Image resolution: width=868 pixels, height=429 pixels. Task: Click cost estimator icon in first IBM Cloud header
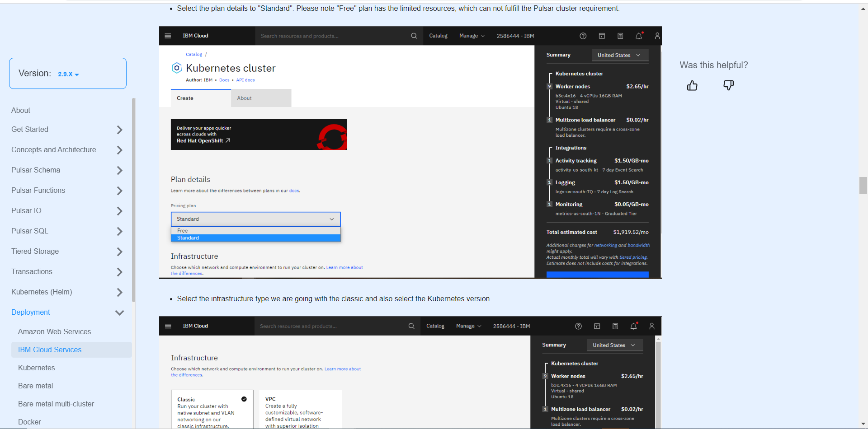pyautogui.click(x=620, y=36)
